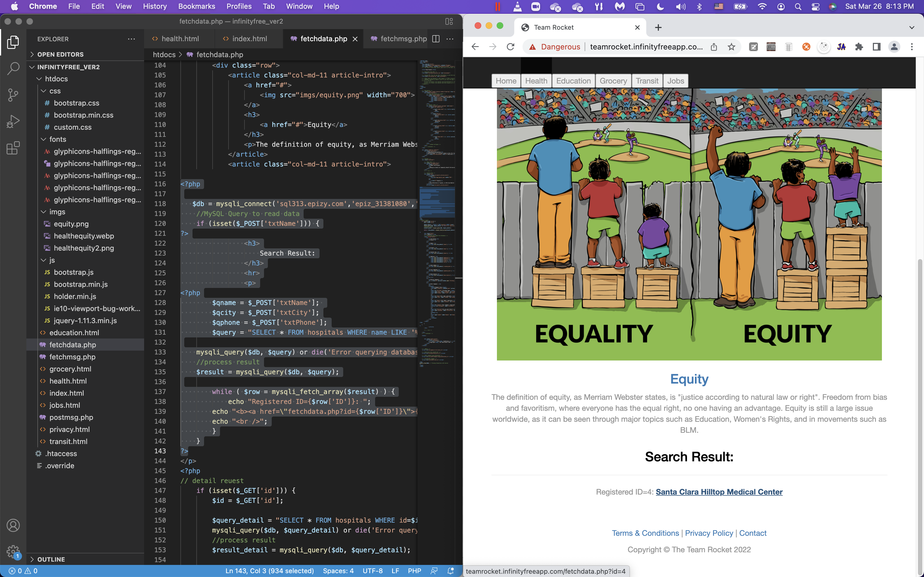Switch to the index.html editor tab
This screenshot has height=577, width=924.
pos(249,39)
